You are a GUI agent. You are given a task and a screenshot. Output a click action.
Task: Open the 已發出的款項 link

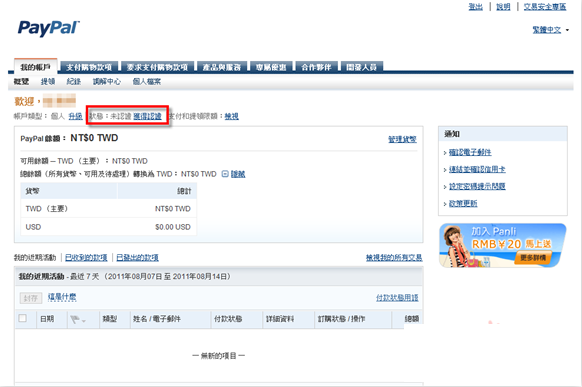[137, 258]
